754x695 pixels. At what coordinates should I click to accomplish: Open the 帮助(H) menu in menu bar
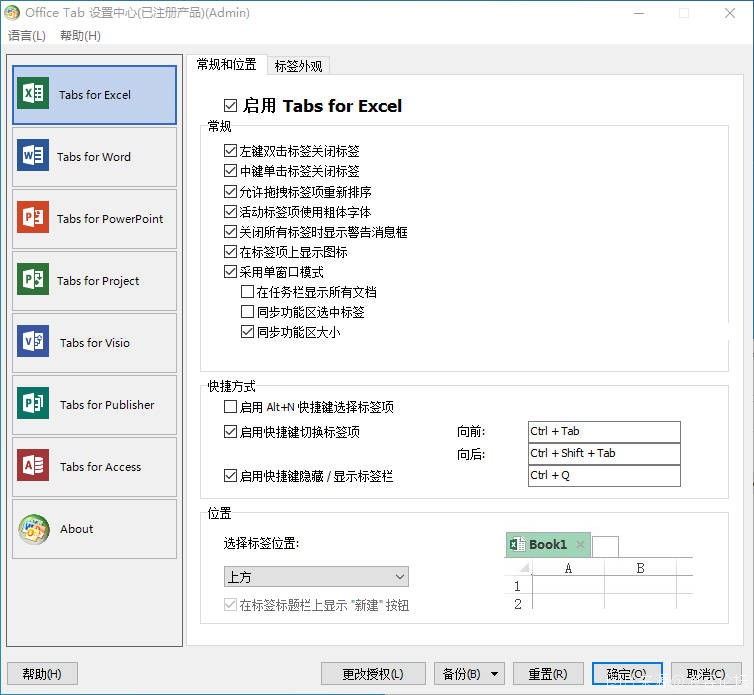[x=80, y=36]
